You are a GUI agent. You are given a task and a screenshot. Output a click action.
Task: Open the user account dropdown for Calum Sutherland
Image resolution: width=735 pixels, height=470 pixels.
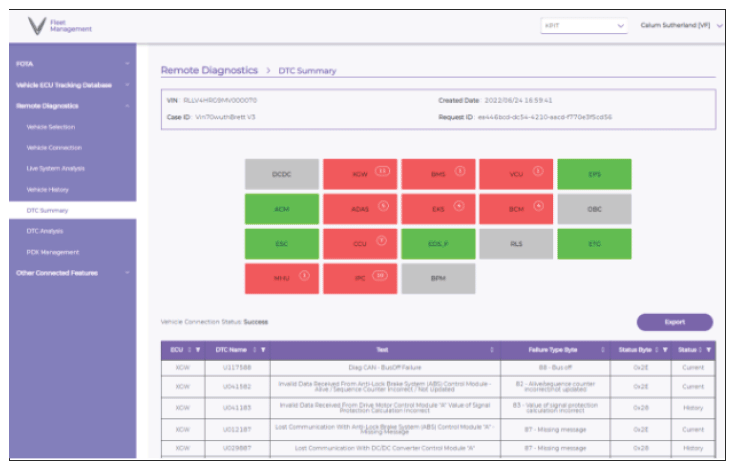click(x=719, y=26)
